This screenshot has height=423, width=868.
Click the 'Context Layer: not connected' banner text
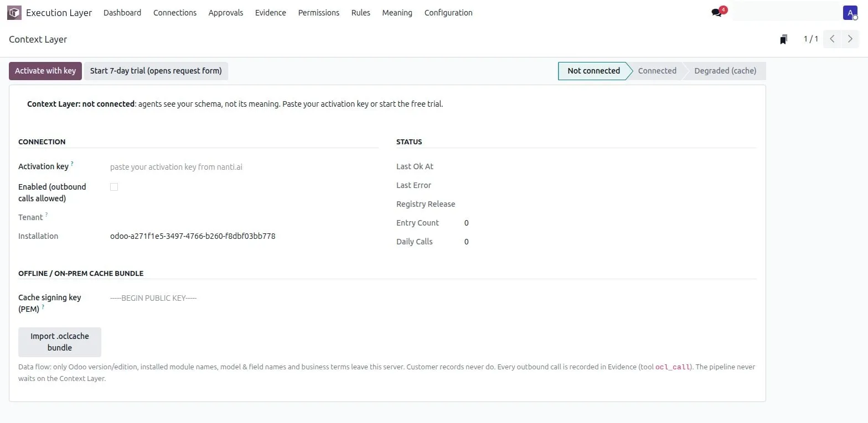point(81,104)
